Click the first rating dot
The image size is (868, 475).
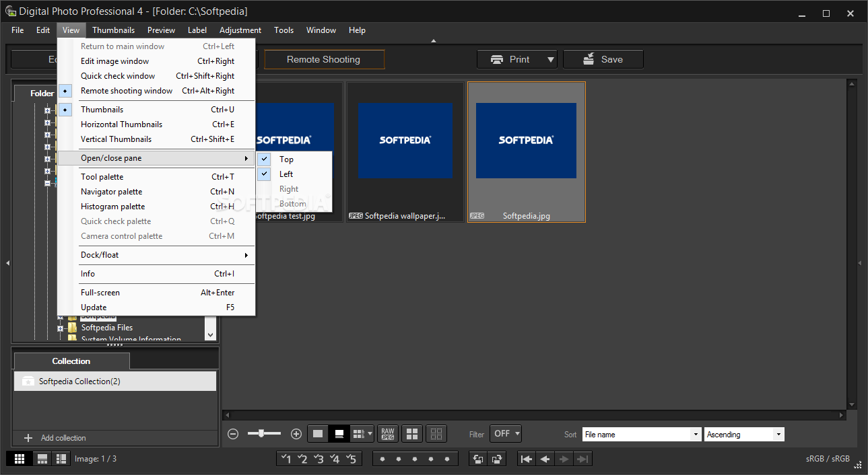pyautogui.click(x=382, y=459)
